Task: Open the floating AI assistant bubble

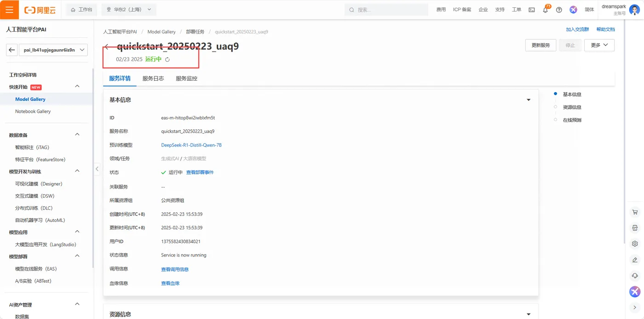Action: pos(635,291)
